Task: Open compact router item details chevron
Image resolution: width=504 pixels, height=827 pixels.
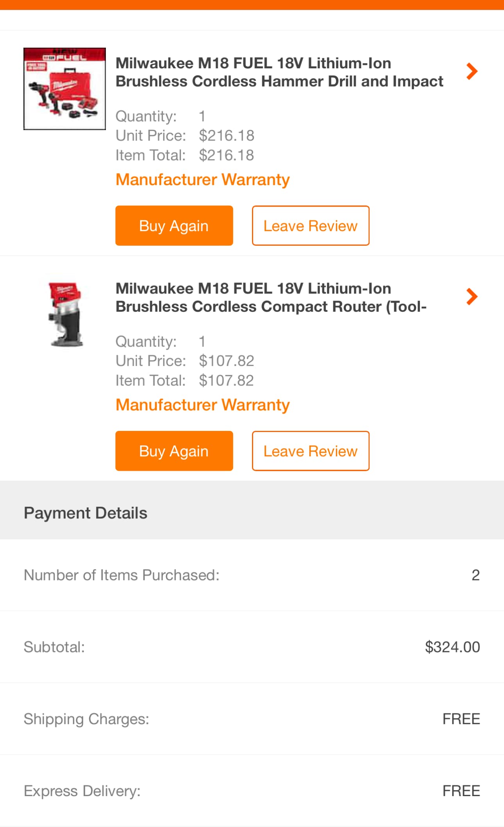Action: coord(472,297)
